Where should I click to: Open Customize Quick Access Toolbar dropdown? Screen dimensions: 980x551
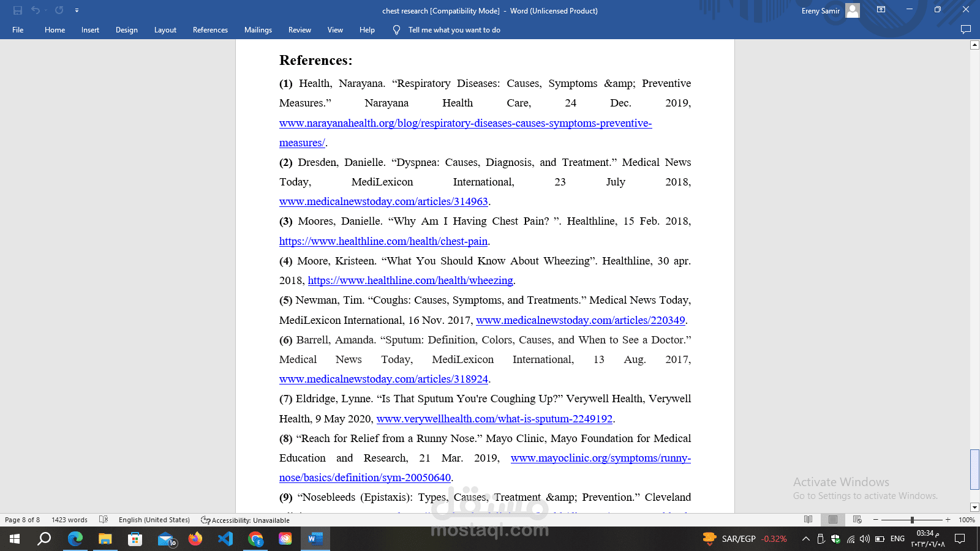pyautogui.click(x=77, y=10)
